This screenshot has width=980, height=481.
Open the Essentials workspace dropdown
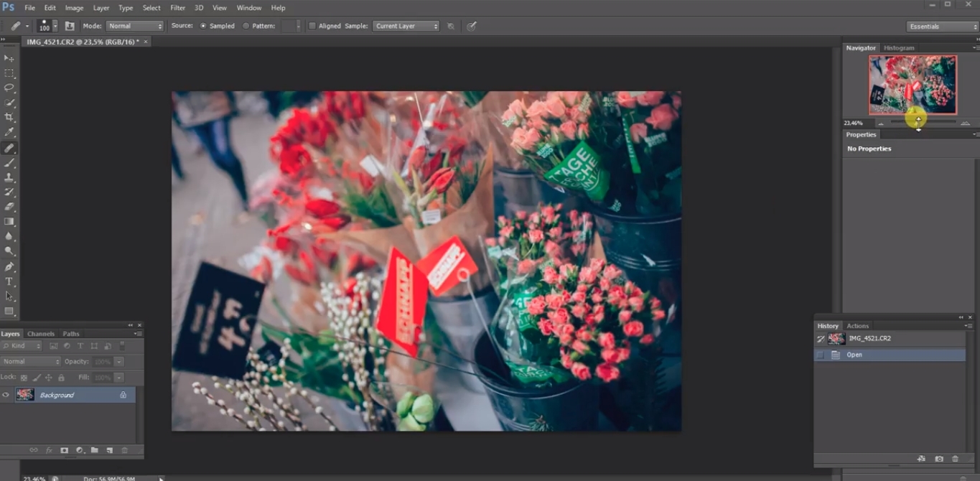(x=942, y=27)
